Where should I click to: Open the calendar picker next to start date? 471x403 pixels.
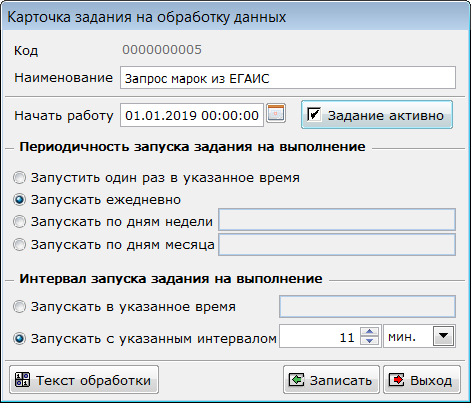(x=276, y=114)
